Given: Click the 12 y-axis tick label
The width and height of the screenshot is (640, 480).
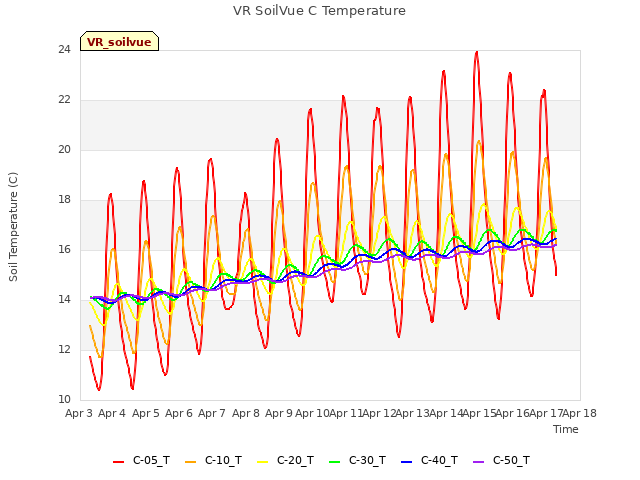Looking at the screenshot, I should pos(64,350).
